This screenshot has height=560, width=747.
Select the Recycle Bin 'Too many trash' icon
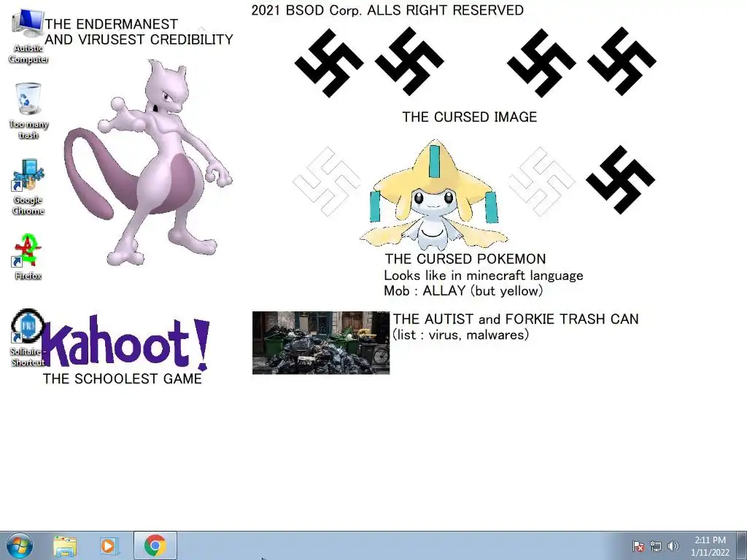[28, 111]
